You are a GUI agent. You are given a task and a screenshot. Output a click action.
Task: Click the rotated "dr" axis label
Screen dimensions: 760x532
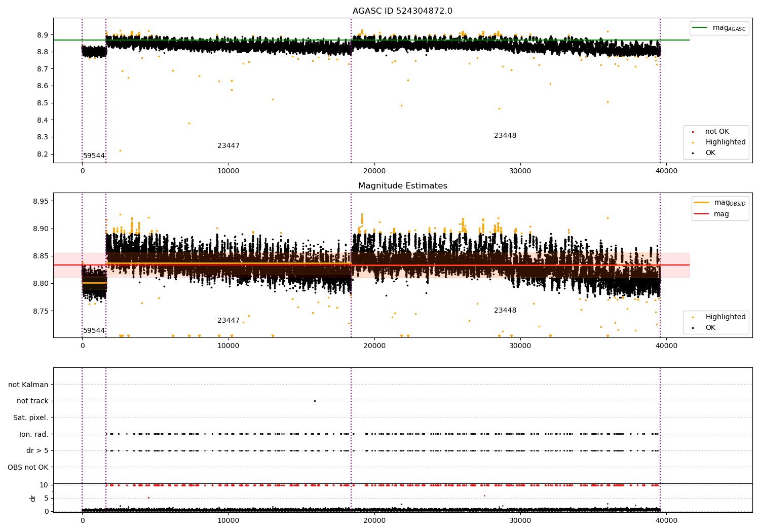click(x=33, y=498)
